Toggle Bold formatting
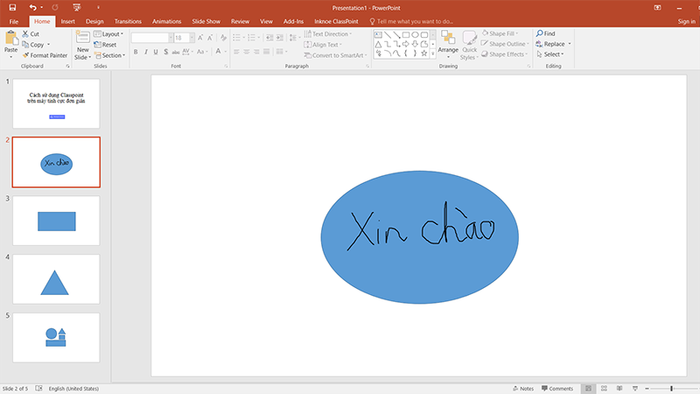 point(136,52)
